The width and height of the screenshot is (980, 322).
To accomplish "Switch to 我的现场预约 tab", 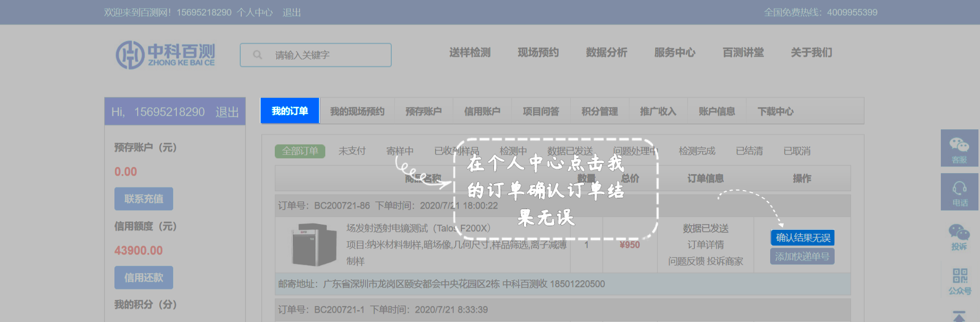I will point(357,111).
